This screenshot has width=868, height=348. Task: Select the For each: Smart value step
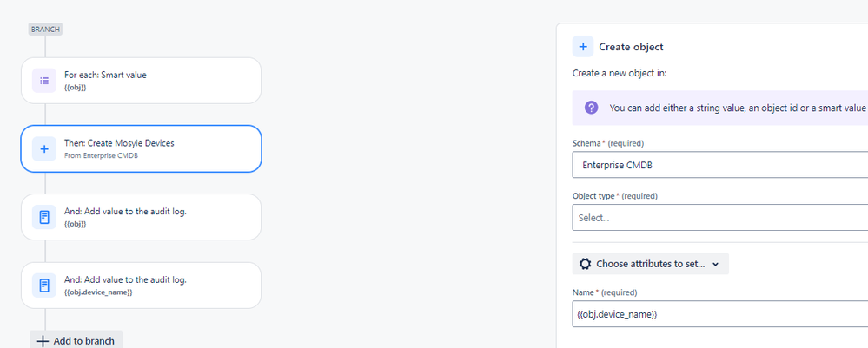click(x=141, y=80)
